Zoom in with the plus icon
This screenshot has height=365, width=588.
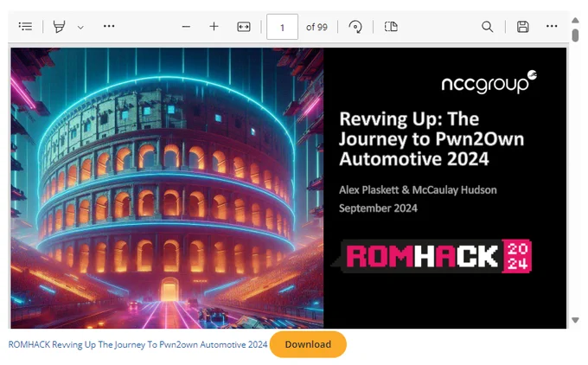pos(214,26)
